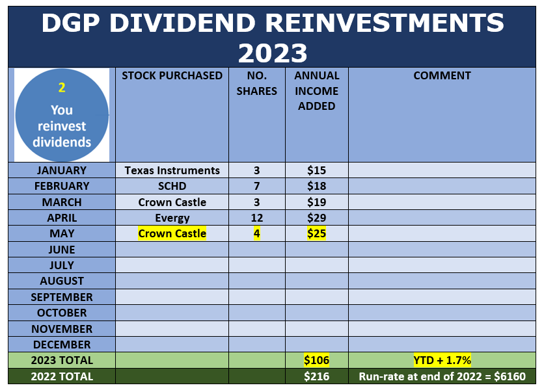The width and height of the screenshot is (544, 392).
Task: Select the 2023 TOTAL row label
Action: point(62,360)
